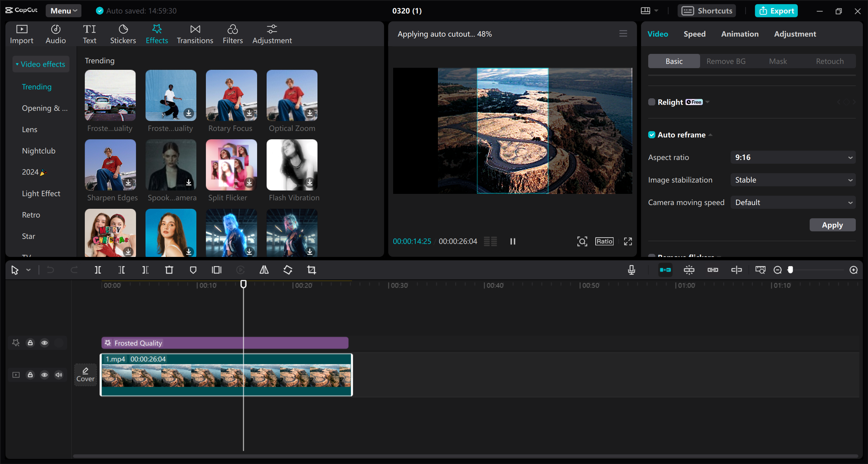Mirror the selected clip horizontally

pos(264,270)
